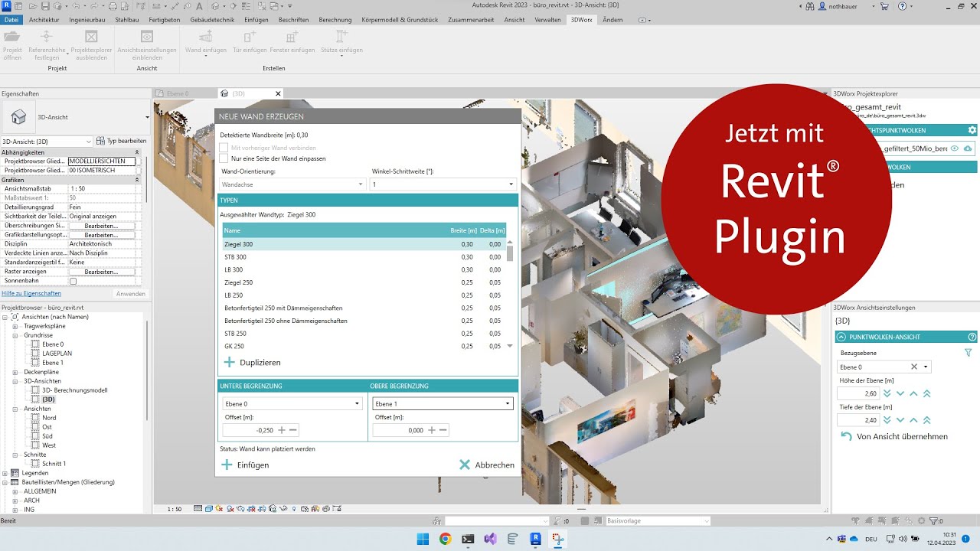The width and height of the screenshot is (980, 551).
Task: Open the 3D-Ansicht type selector dropdown
Action: tap(147, 117)
